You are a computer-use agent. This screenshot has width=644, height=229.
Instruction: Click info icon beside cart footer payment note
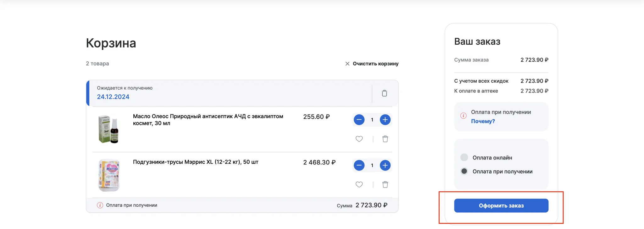point(100,205)
